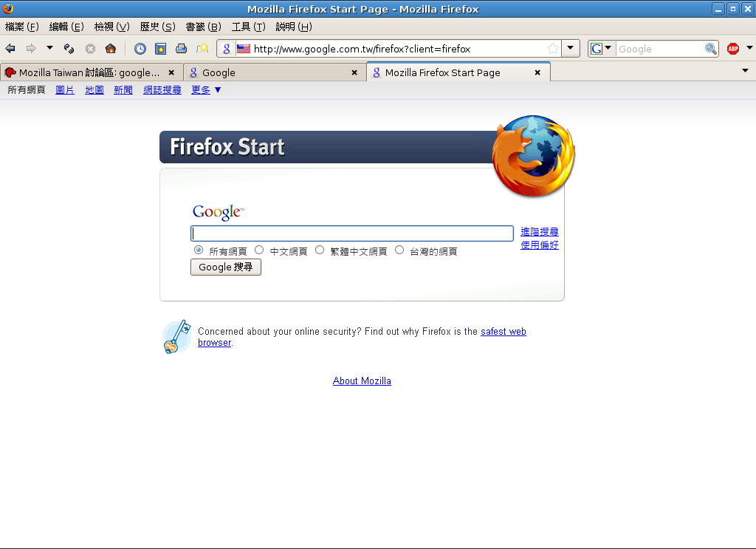Image resolution: width=756 pixels, height=549 pixels.
Task: Go to the Home page
Action: point(111,48)
